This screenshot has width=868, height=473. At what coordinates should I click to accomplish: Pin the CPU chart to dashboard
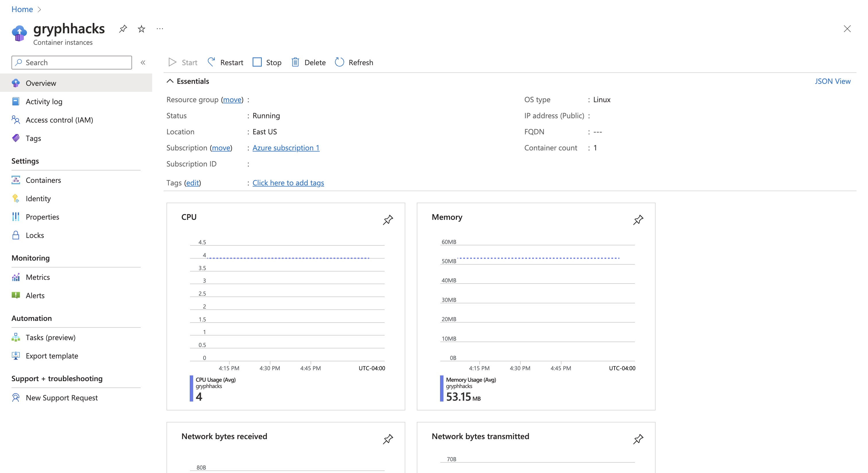coord(388,220)
